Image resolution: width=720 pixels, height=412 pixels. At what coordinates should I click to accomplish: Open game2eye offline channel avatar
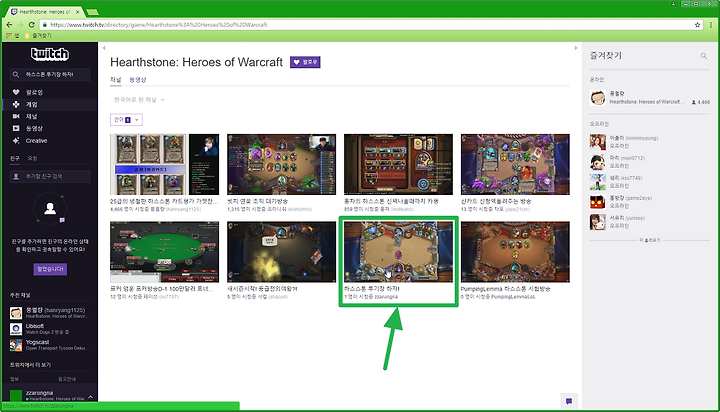click(598, 202)
